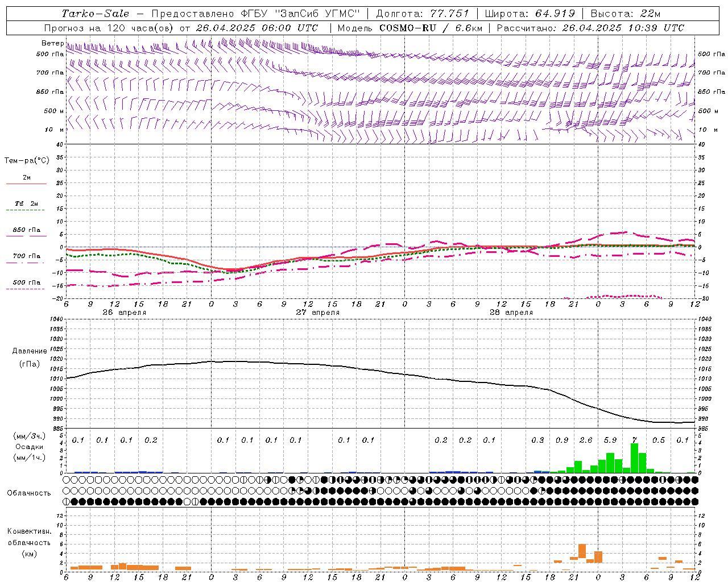
Task: Click the '700 гПа' temperature legend entry
Action: coord(27,256)
